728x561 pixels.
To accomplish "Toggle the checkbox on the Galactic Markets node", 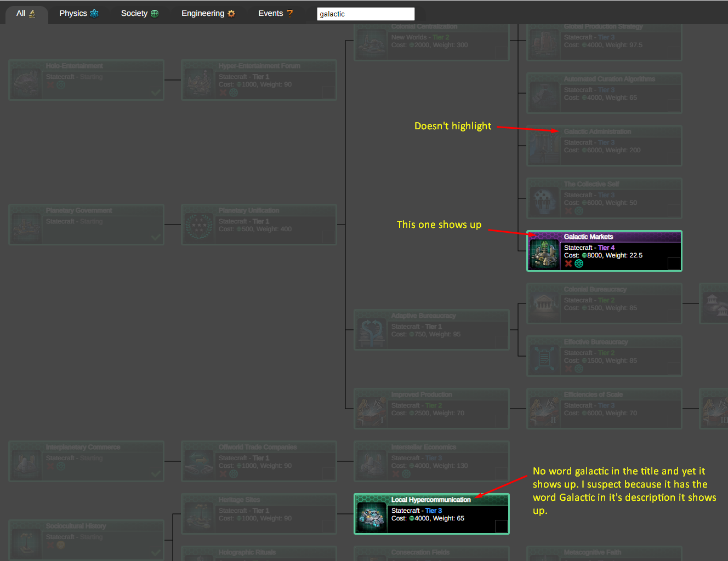I will 674,264.
